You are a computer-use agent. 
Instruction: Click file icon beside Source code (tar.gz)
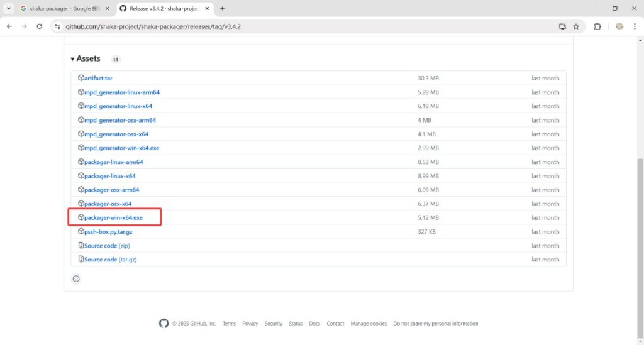(x=81, y=260)
